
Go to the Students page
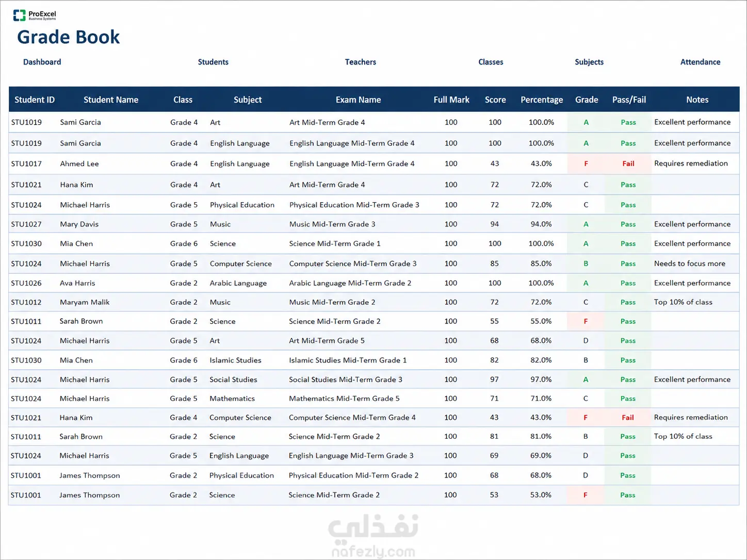(213, 62)
